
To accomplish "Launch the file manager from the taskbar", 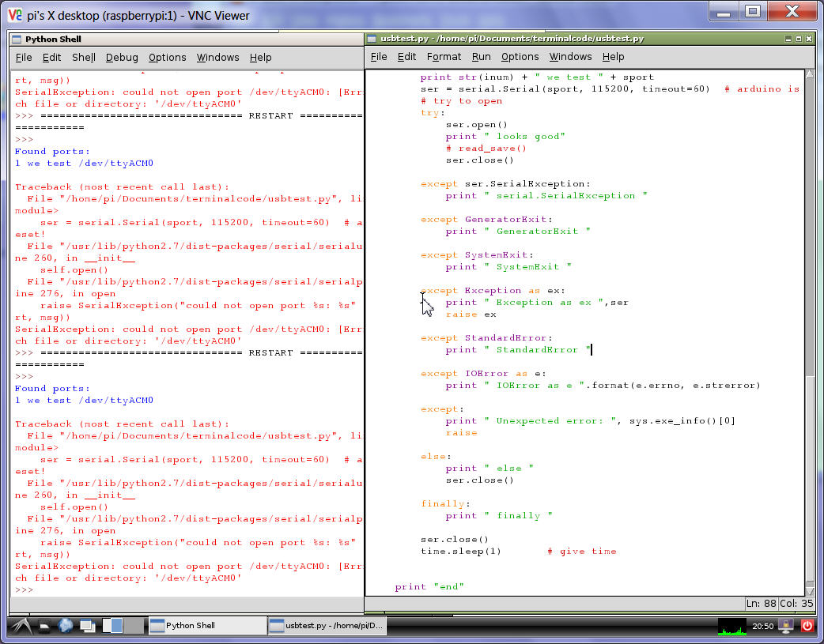I will 46,625.
